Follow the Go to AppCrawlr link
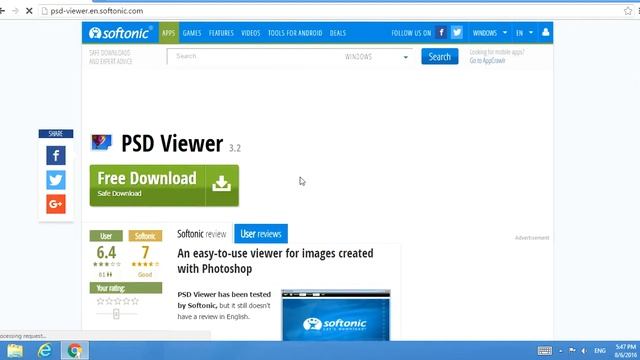640x360 pixels. (x=487, y=60)
